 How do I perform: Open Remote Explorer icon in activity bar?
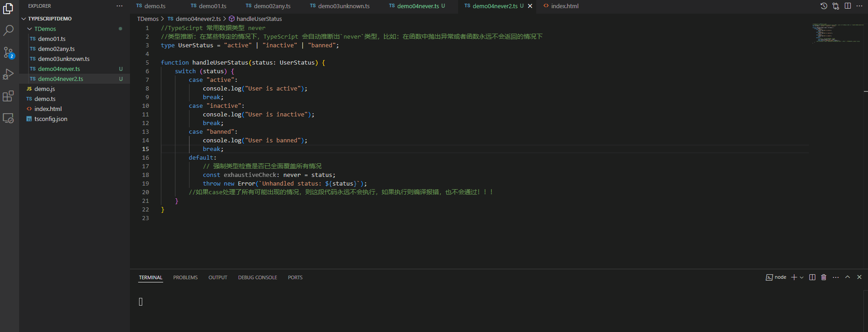pos(8,118)
